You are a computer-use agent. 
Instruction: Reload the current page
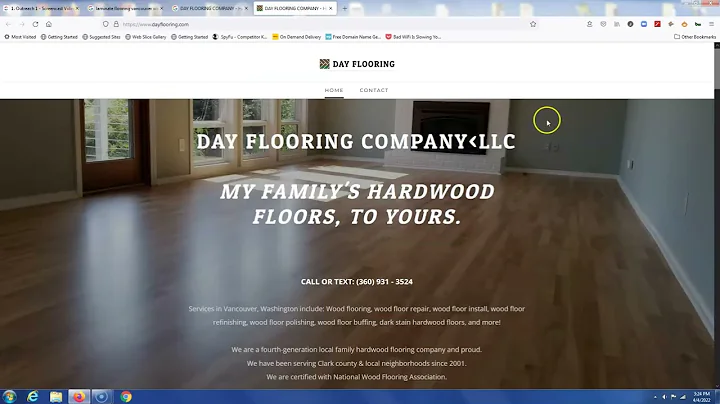point(35,24)
